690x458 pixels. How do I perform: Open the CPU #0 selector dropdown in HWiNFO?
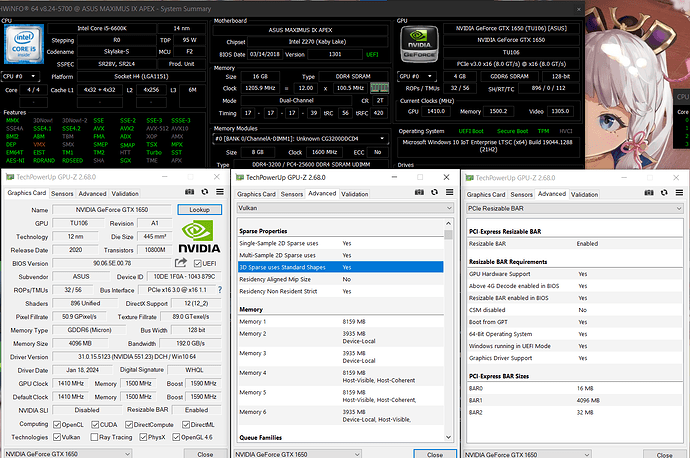coord(20,77)
